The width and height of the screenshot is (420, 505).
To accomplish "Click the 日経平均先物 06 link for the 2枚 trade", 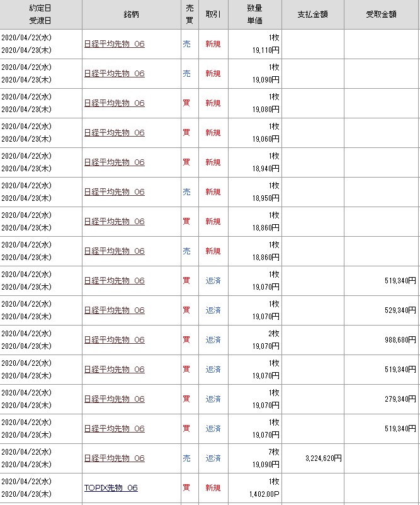I will [x=114, y=340].
